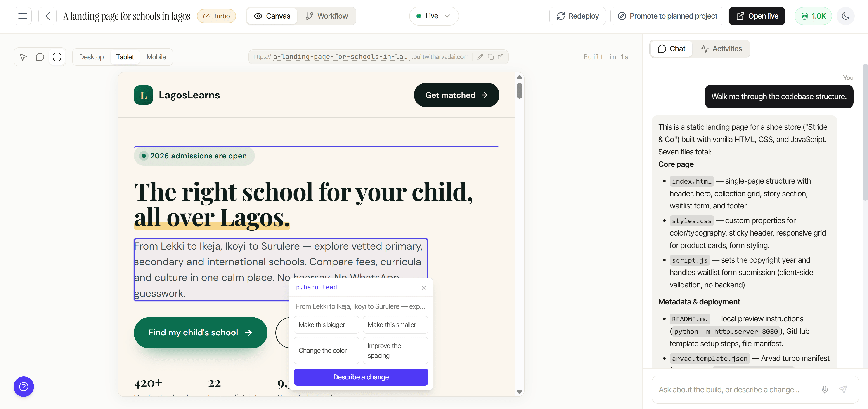Switch preview to Desktop
868x409 pixels.
pos(91,57)
